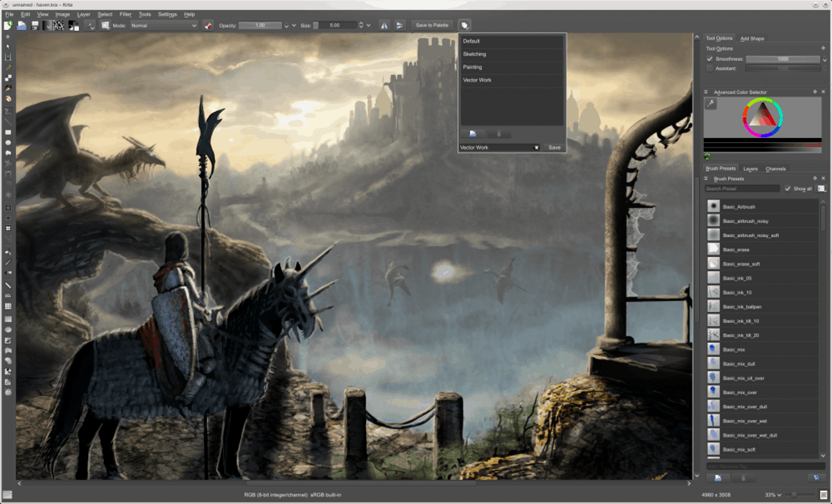
Task: Collapse the Advanced Color Selector docker
Action: click(706, 92)
